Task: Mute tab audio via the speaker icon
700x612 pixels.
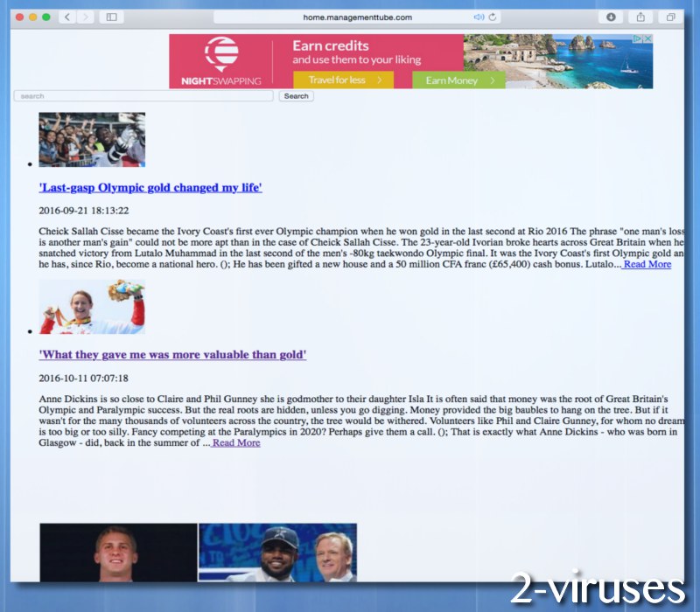Action: pos(479,16)
